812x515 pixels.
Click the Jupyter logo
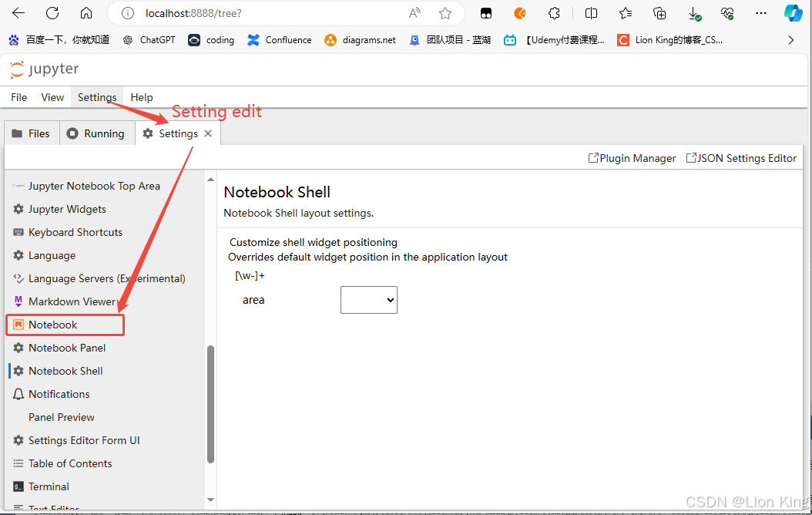tap(45, 69)
